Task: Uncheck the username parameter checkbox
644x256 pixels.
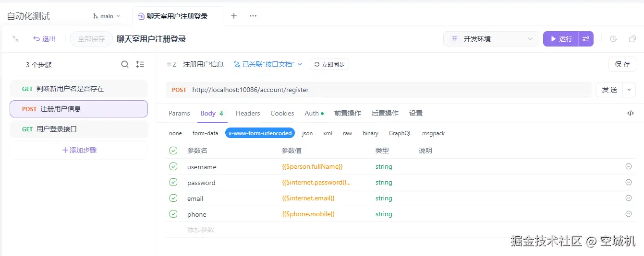Action: pos(173,166)
